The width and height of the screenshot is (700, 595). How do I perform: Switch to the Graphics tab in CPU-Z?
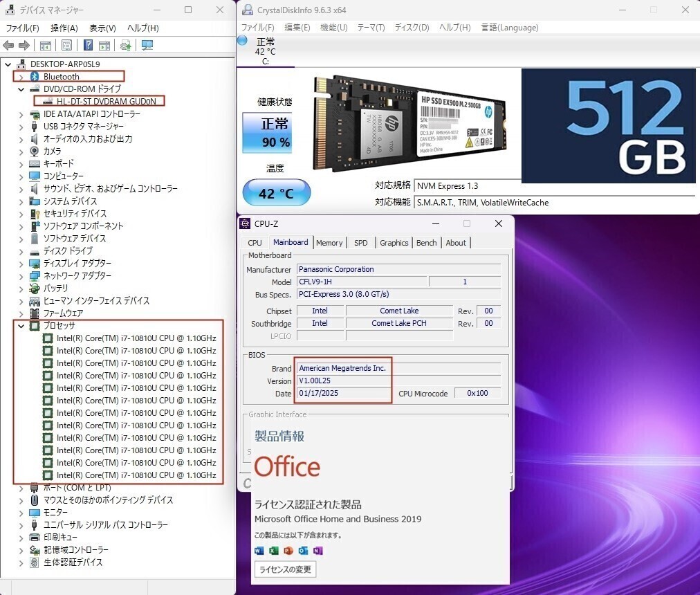tap(394, 243)
